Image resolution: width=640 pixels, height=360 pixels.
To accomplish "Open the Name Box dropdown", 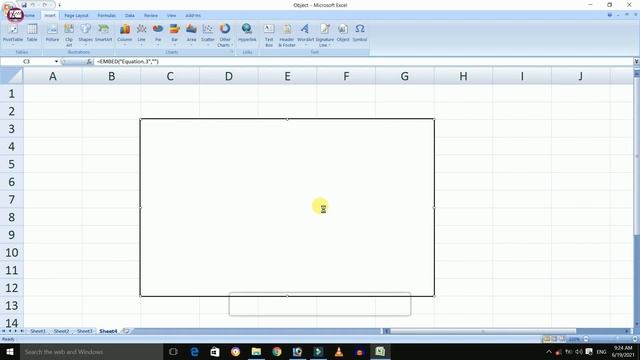I will coord(56,62).
